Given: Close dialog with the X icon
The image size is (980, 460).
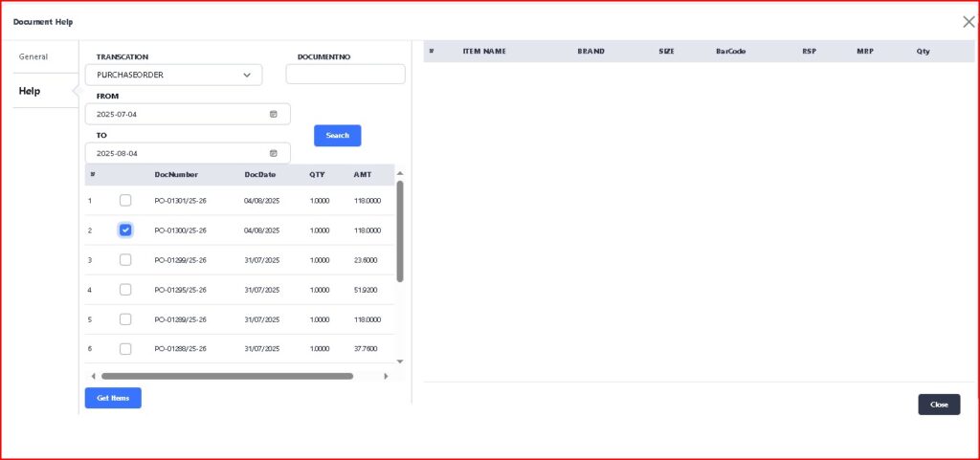Looking at the screenshot, I should click(x=969, y=22).
